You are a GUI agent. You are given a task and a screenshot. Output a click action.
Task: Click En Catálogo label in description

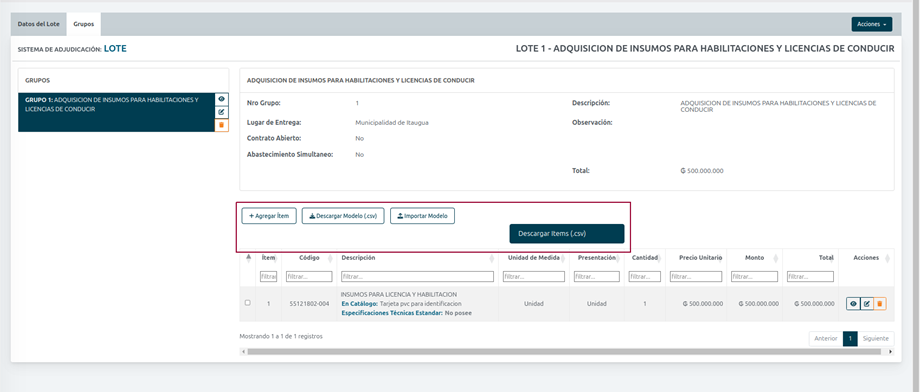[x=359, y=303]
